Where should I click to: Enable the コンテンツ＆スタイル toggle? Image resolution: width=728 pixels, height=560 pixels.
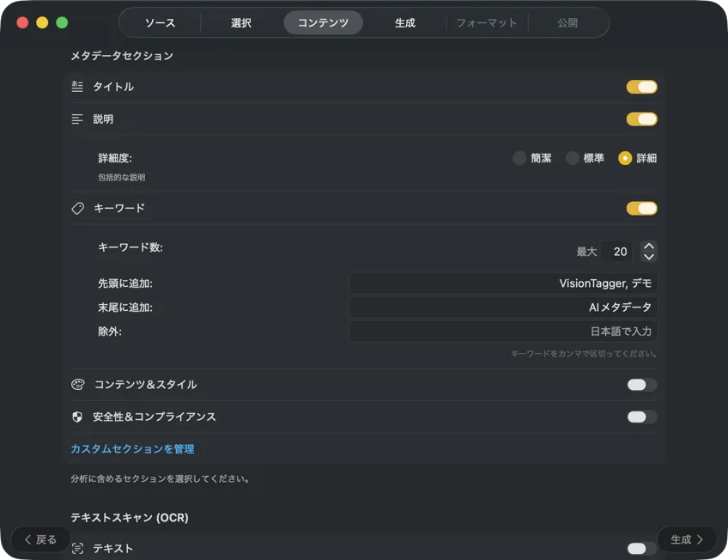[640, 384]
